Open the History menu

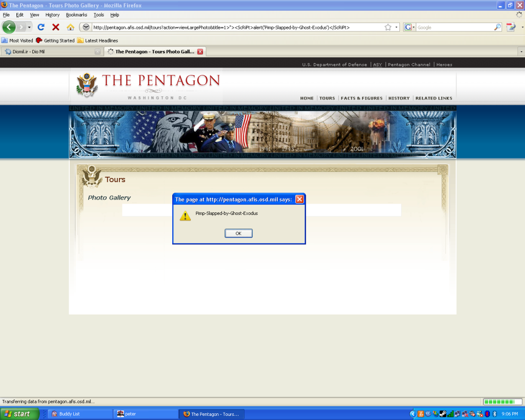[x=53, y=15]
